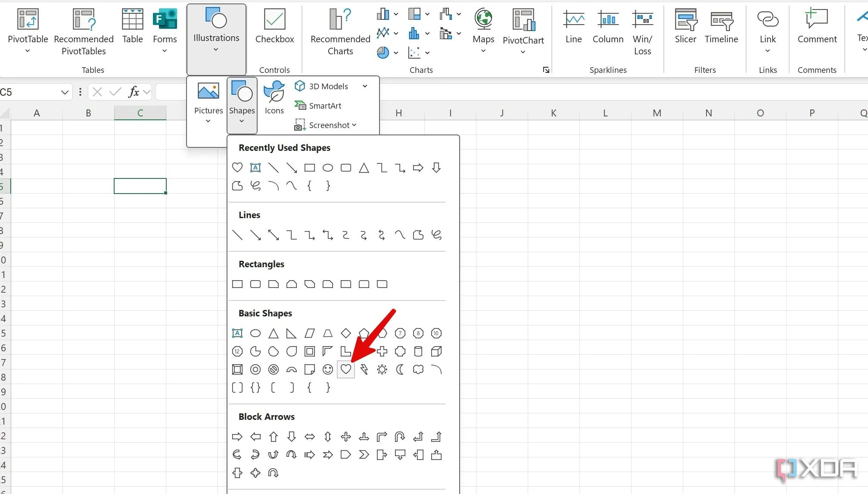Choose the U-Turn Arrow block arrow
868x494 pixels.
pyautogui.click(x=400, y=437)
